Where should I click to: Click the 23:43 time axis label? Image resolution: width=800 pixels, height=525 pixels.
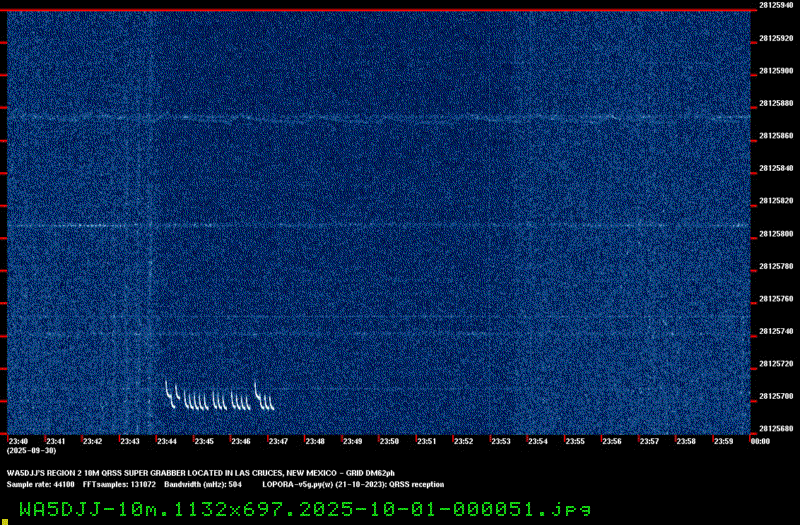click(x=130, y=441)
